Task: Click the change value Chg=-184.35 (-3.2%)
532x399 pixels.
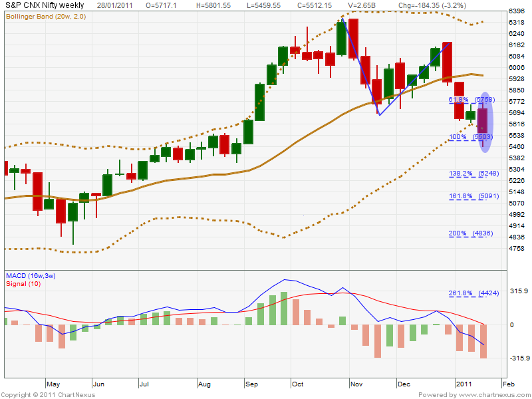Action: click(432, 5)
